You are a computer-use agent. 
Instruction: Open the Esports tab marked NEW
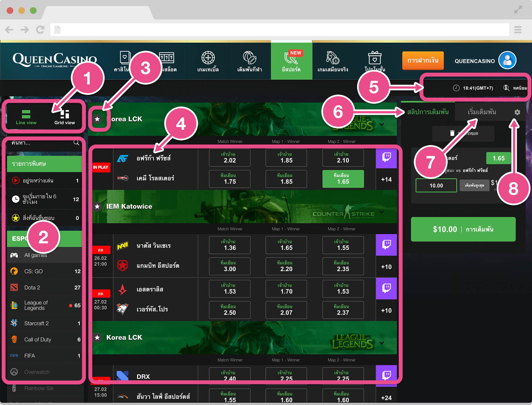pos(291,61)
